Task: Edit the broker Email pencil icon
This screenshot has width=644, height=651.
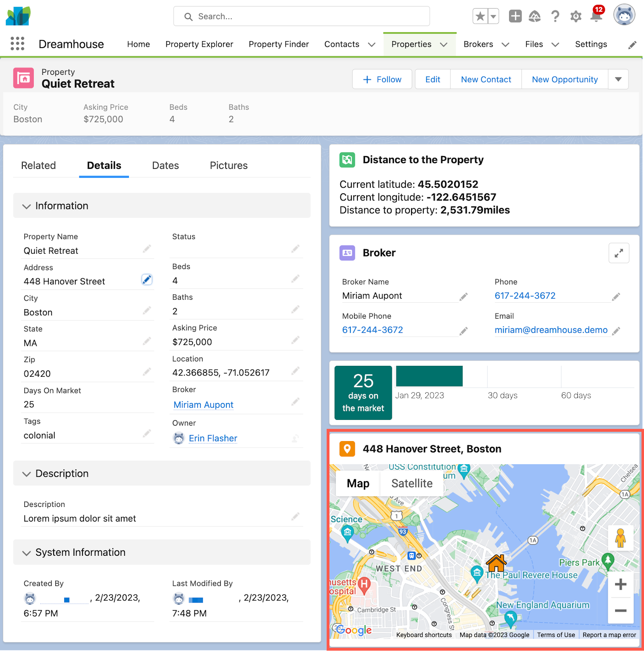Action: pyautogui.click(x=616, y=331)
